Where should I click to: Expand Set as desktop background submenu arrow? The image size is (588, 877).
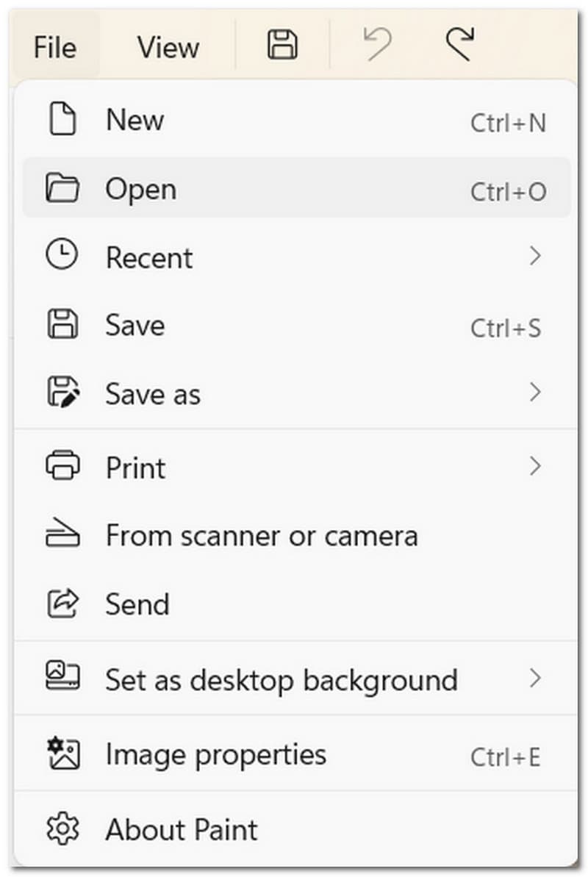535,679
